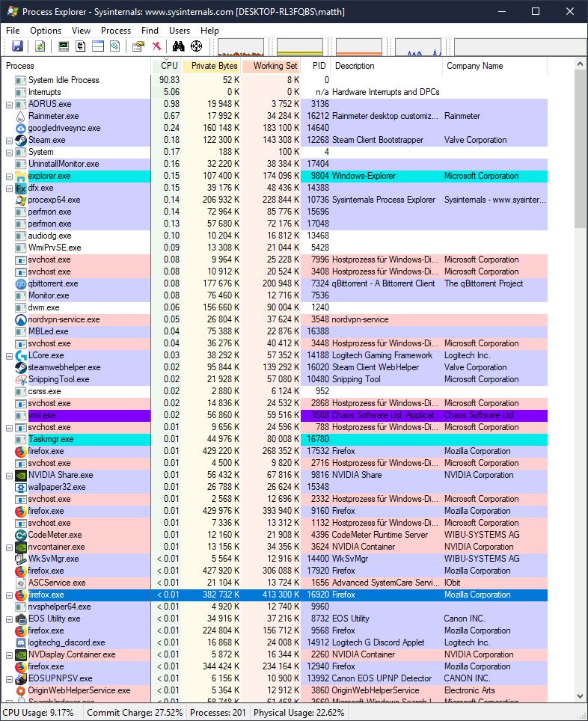
Task: Sort by the Process column header
Action: point(77,66)
